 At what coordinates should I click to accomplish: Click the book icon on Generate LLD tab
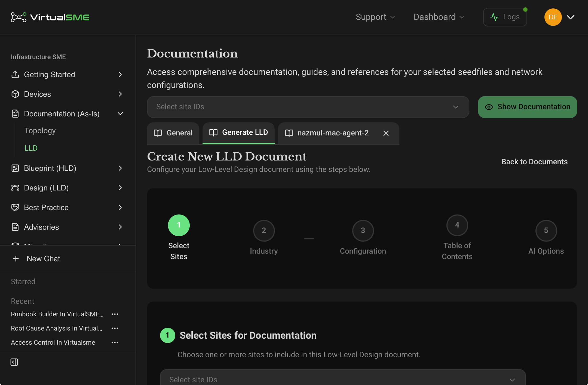(x=213, y=132)
